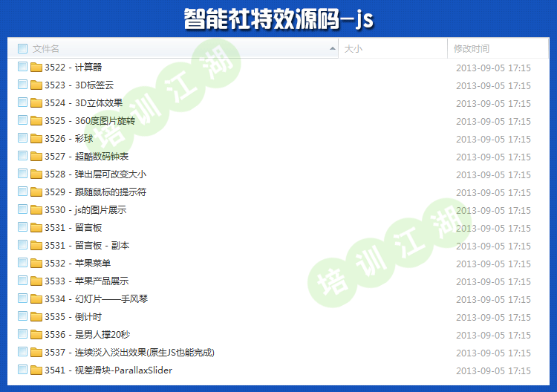Click the folder icon of 3536 - 是男人撑20秒
The height and width of the screenshot is (392, 557).
pyautogui.click(x=36, y=335)
